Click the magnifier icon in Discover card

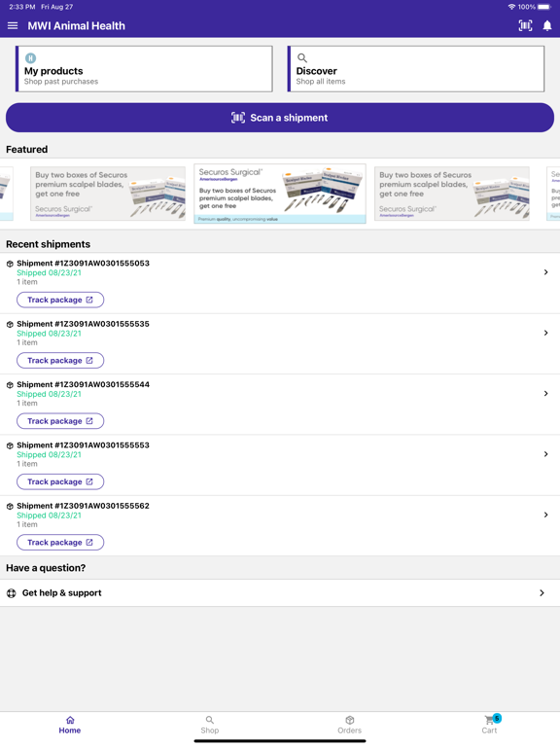tap(302, 58)
